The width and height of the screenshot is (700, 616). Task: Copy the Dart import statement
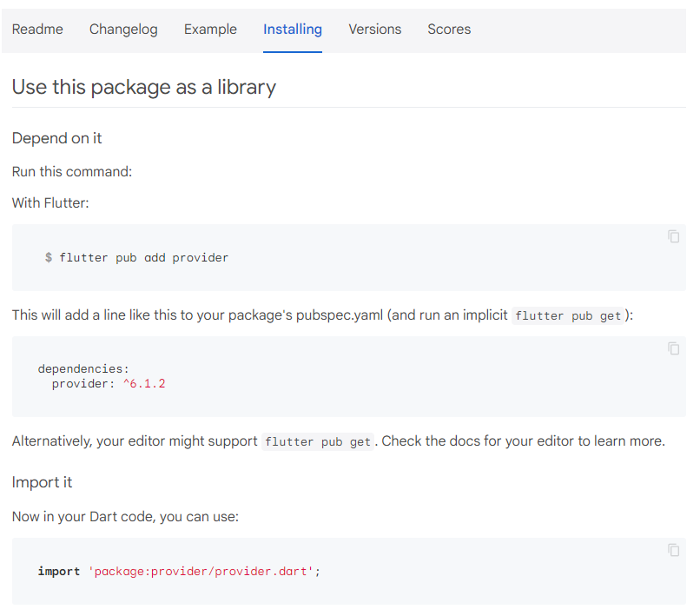(x=673, y=550)
